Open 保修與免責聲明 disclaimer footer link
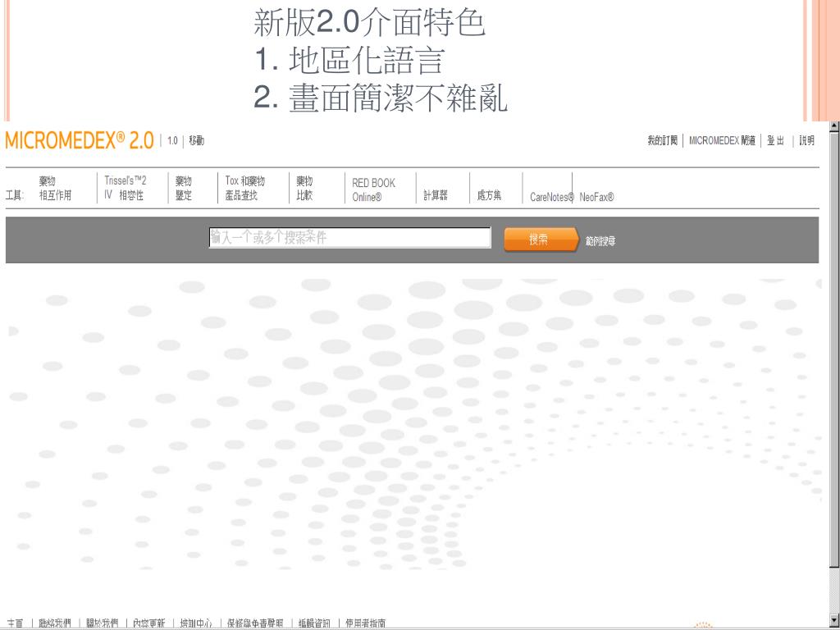Screen dimensions: 840x630 pyautogui.click(x=255, y=623)
